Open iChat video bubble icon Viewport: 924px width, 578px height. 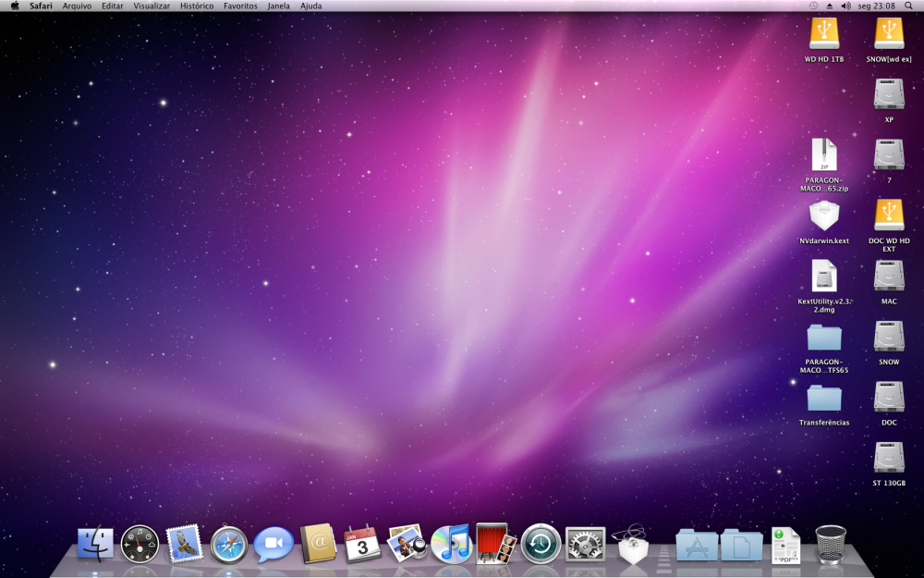274,544
